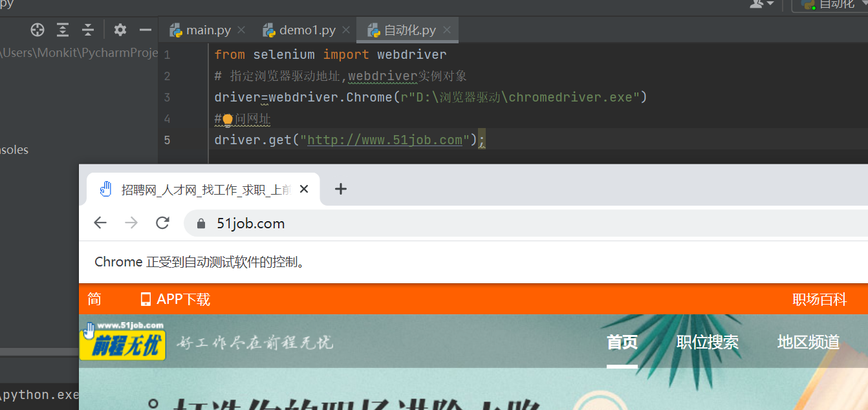Open APP下载 link on 51job
The image size is (868, 410).
click(x=183, y=299)
